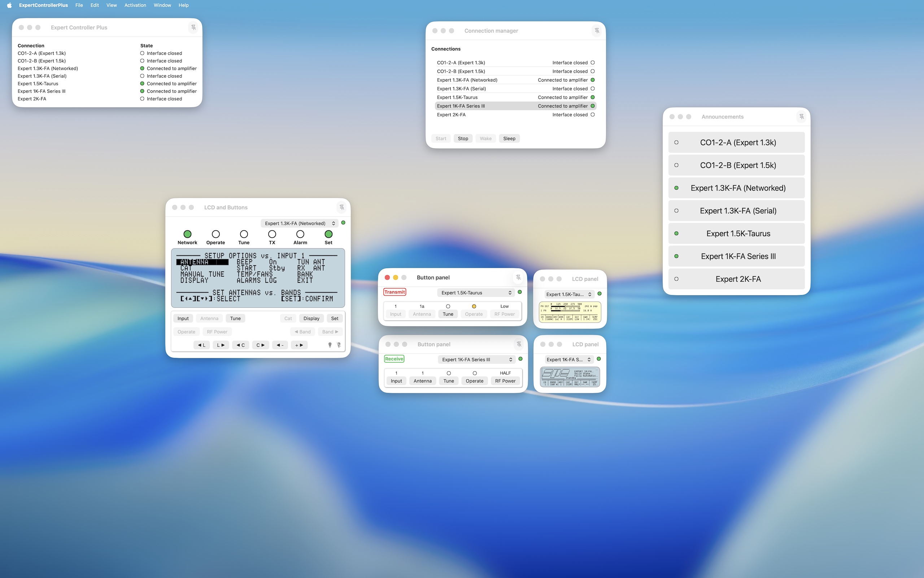Click pin icon in LCD and Buttons window

point(342,207)
